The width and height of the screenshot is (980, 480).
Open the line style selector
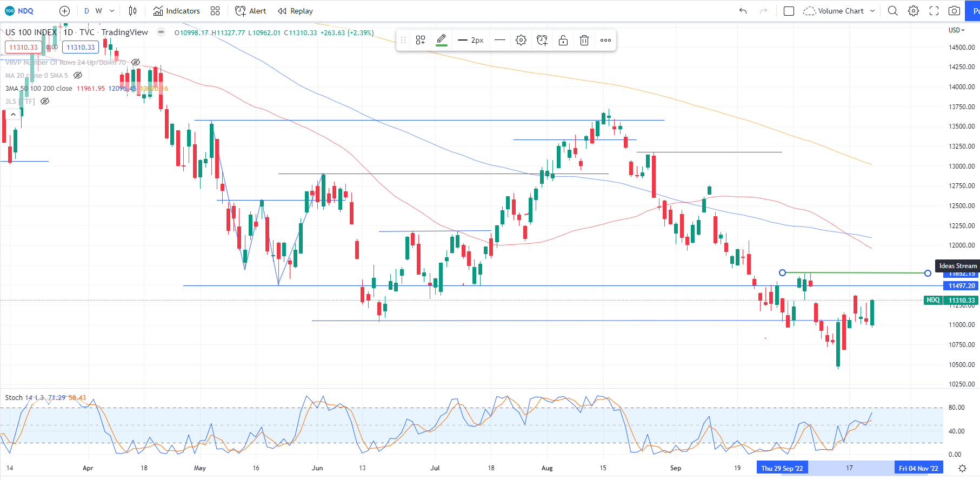pos(500,40)
